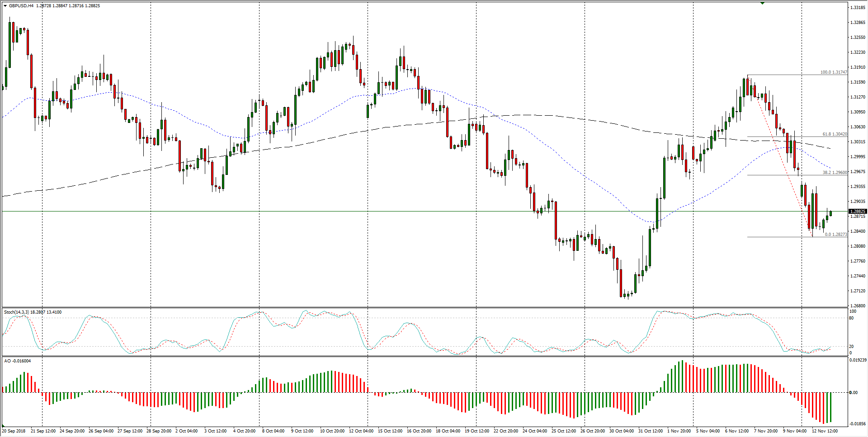Click the AO indicator label
The image size is (868, 437).
coord(7,361)
